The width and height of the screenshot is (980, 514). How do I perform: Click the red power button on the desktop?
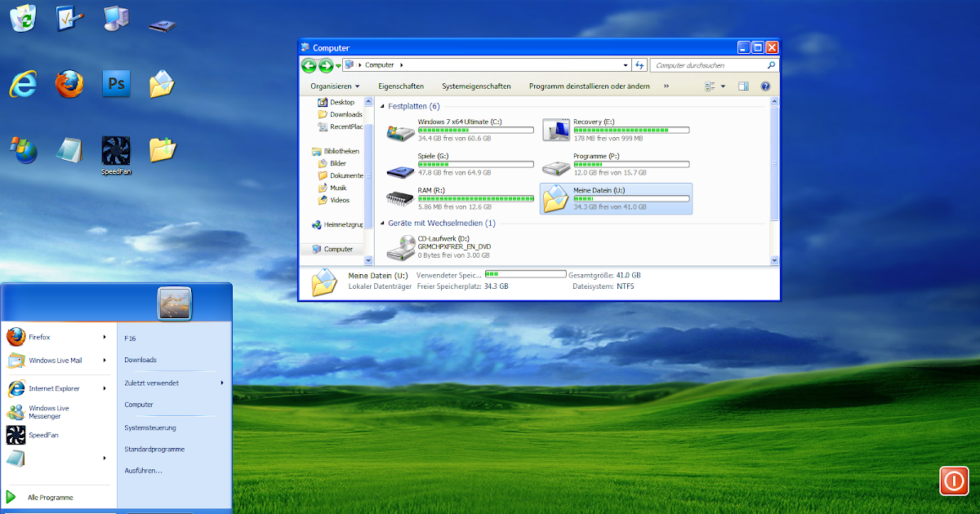coord(953,481)
